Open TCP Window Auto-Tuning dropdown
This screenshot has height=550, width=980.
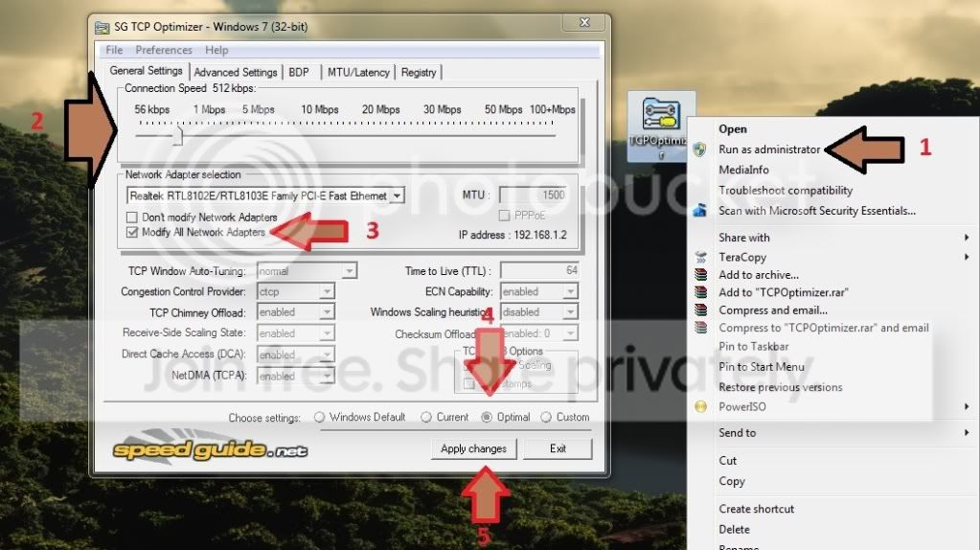pyautogui.click(x=350, y=271)
